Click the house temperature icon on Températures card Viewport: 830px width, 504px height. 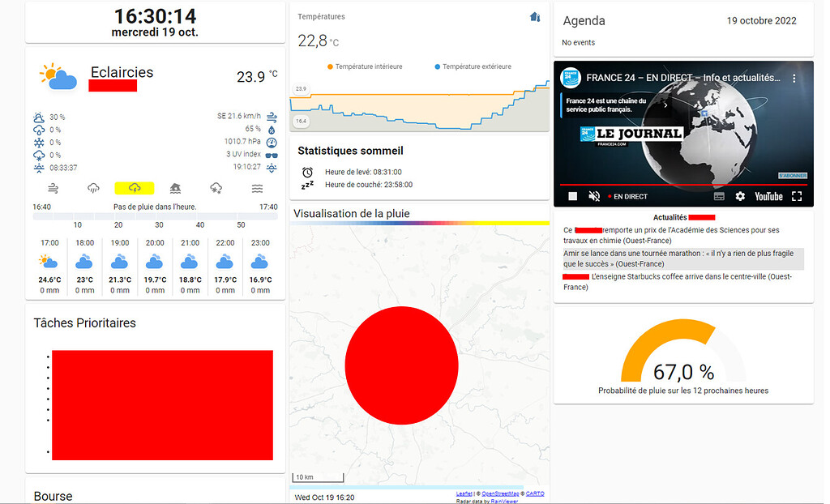[x=534, y=16]
